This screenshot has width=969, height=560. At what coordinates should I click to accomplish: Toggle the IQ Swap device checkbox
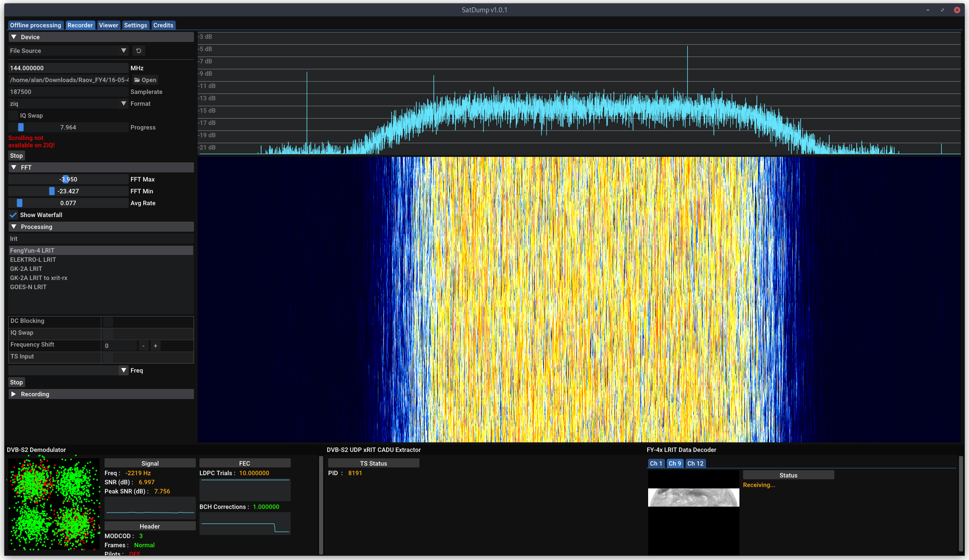[14, 115]
